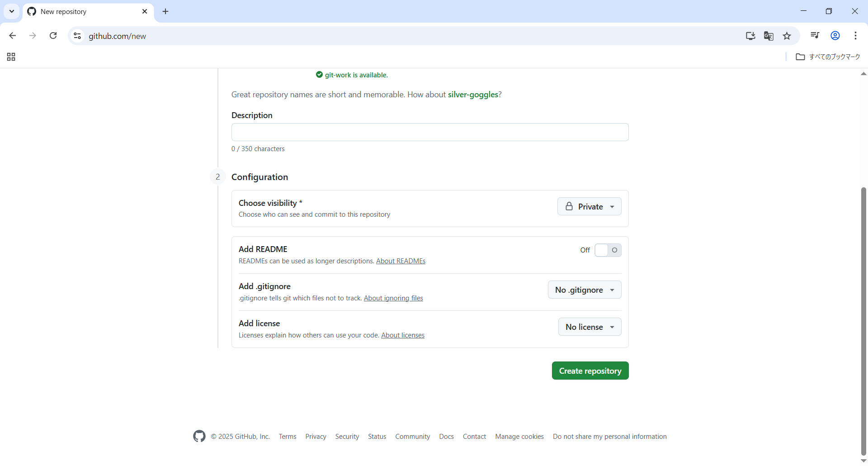Click into the Description text field

pyautogui.click(x=429, y=132)
